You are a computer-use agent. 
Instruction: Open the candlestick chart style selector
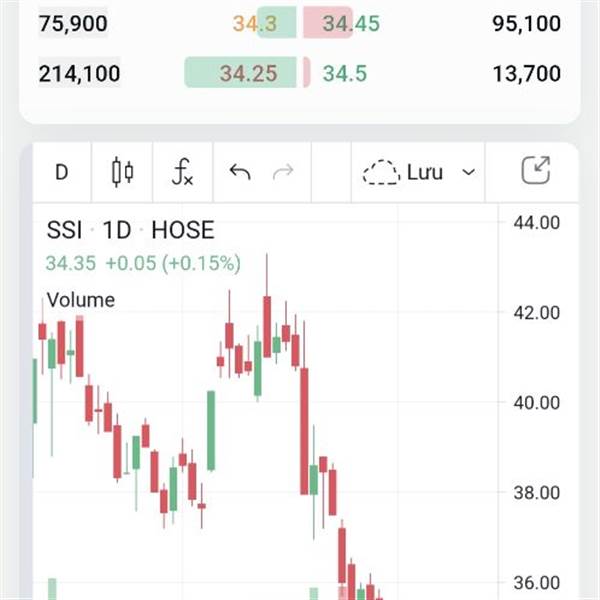pos(122,172)
